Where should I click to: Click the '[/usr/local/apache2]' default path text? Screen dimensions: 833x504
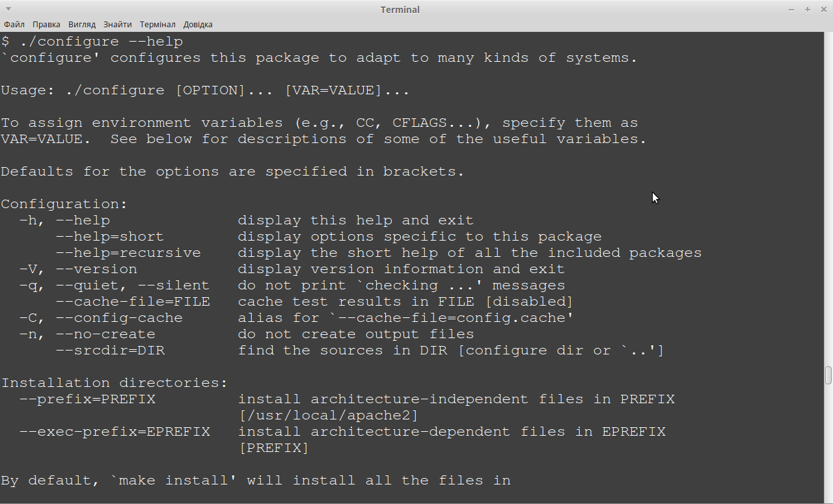point(329,416)
